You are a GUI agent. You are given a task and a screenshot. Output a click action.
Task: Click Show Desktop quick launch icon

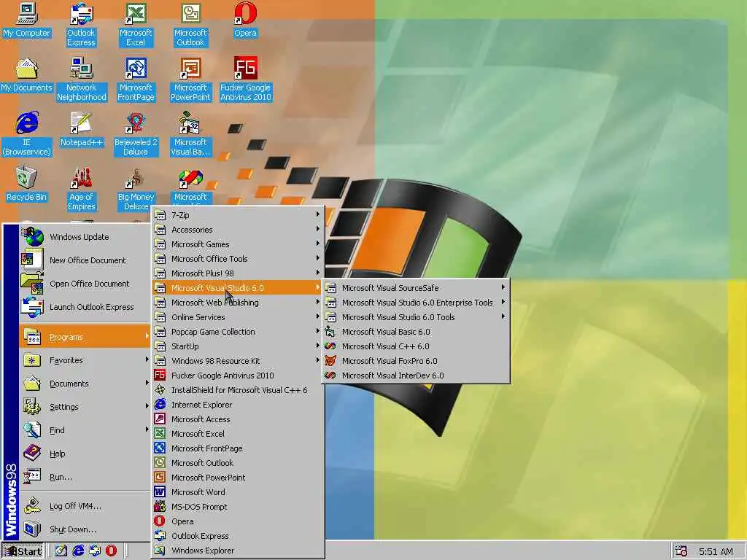tap(61, 551)
